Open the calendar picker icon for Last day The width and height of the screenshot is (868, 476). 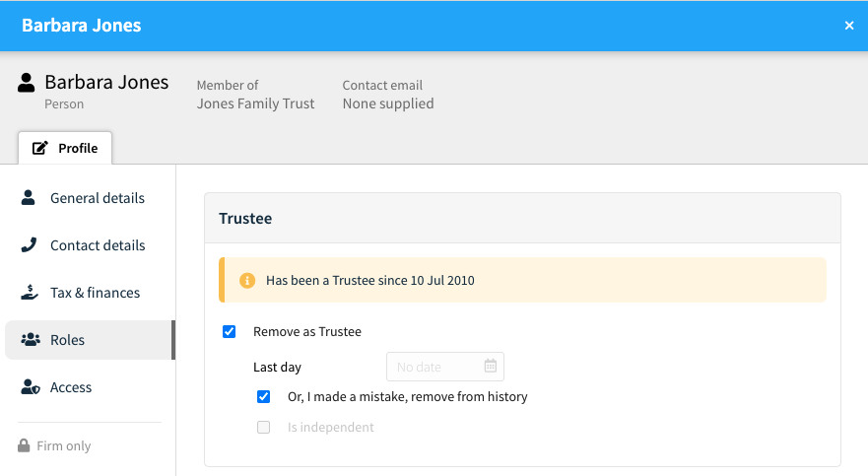point(491,366)
